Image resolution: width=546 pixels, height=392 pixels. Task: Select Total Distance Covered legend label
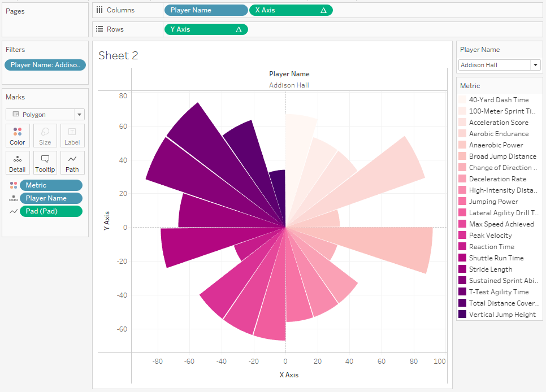coord(504,303)
